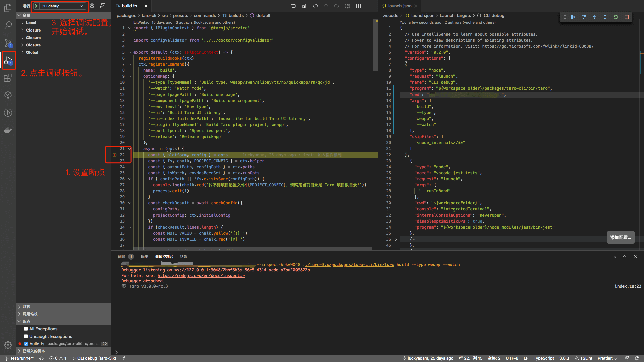Change the TypeScript language mode in status bar
Image resolution: width=644 pixels, height=362 pixels.
click(544, 358)
